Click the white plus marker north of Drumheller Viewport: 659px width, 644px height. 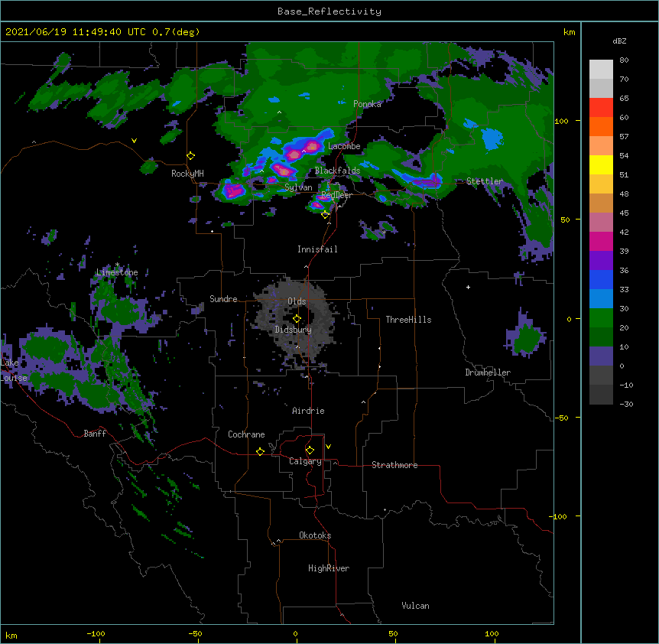click(x=468, y=287)
